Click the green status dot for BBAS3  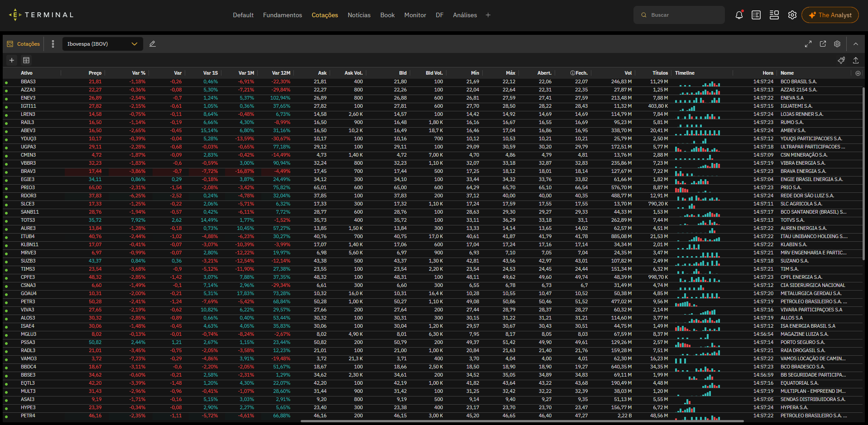click(x=6, y=82)
